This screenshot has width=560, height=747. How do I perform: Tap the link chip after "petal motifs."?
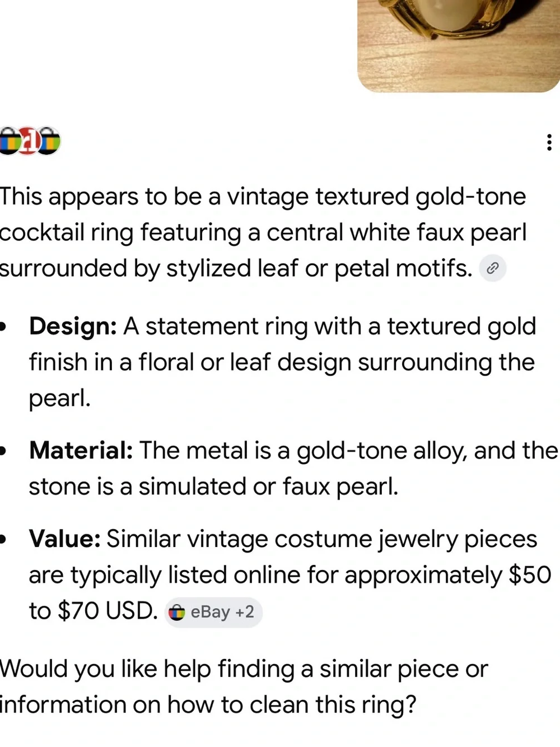pos(493,268)
